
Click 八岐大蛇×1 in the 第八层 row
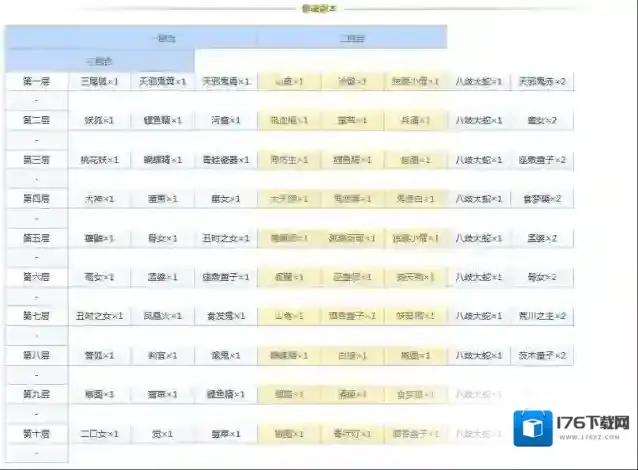pos(478,355)
